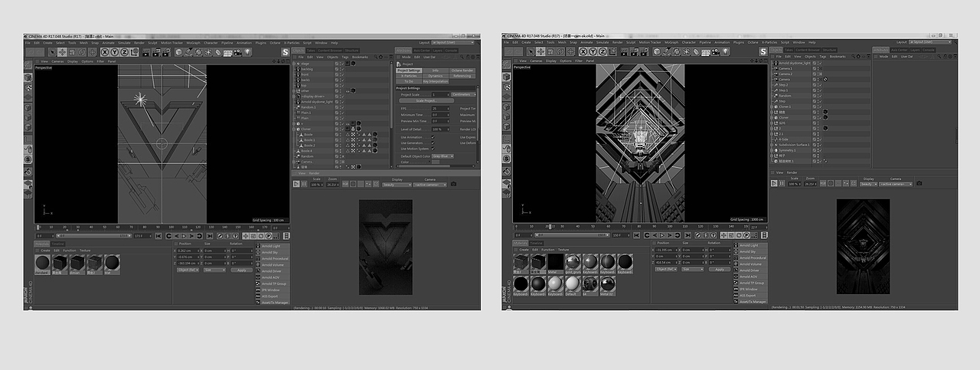
Task: Open the beauty Display dropdown in left window
Action: click(397, 185)
